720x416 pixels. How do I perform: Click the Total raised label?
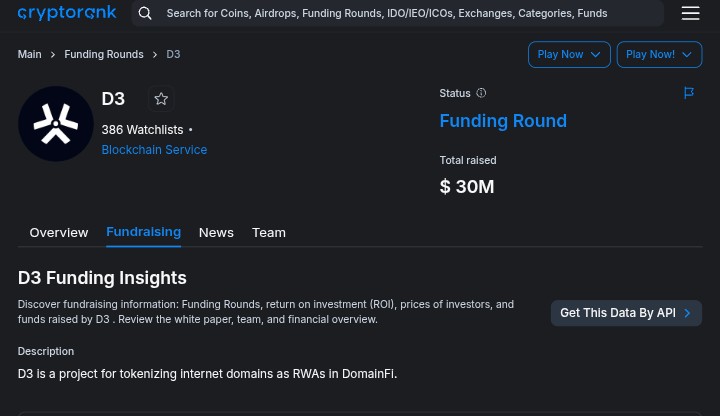(468, 160)
